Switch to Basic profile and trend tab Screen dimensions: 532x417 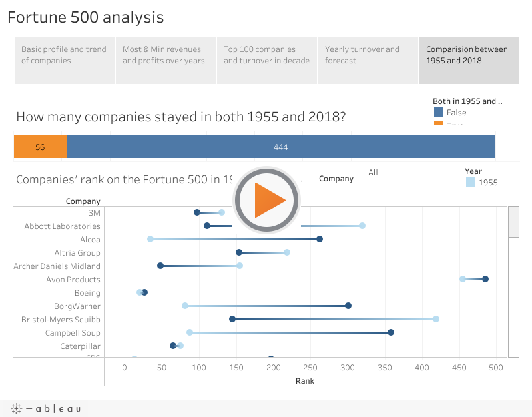tap(65, 61)
